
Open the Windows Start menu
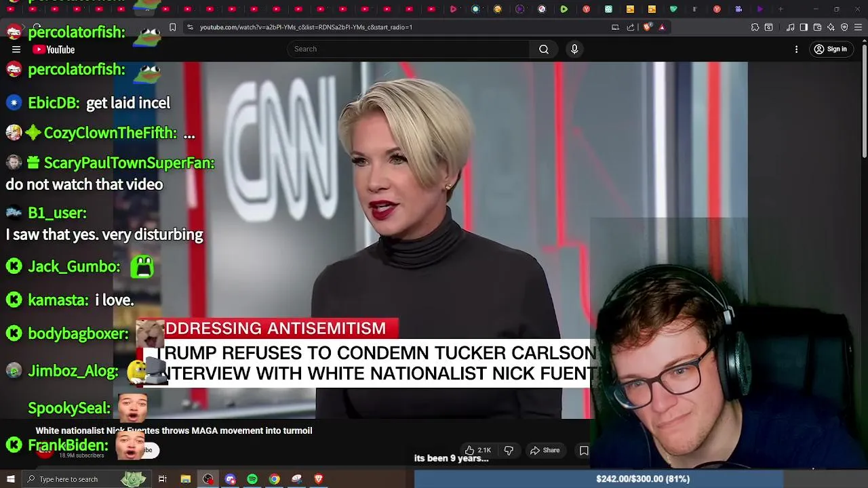[11, 479]
